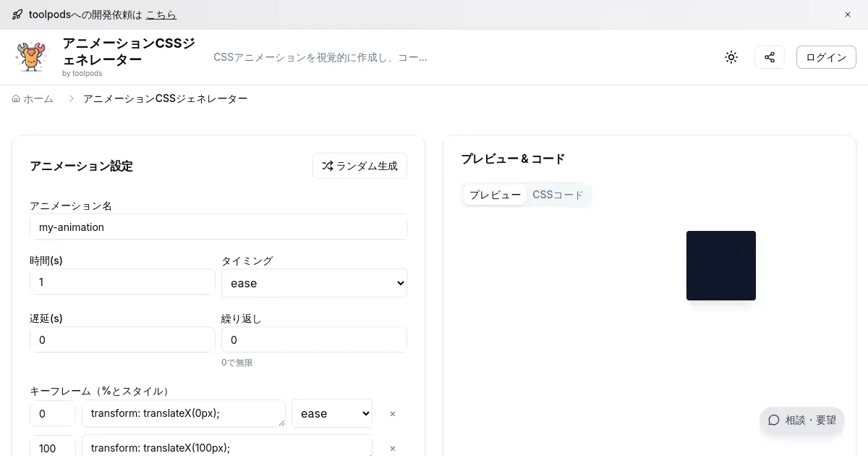This screenshot has height=456, width=868.
Task: Toggle the light/dark theme sun icon
Action: [x=731, y=57]
